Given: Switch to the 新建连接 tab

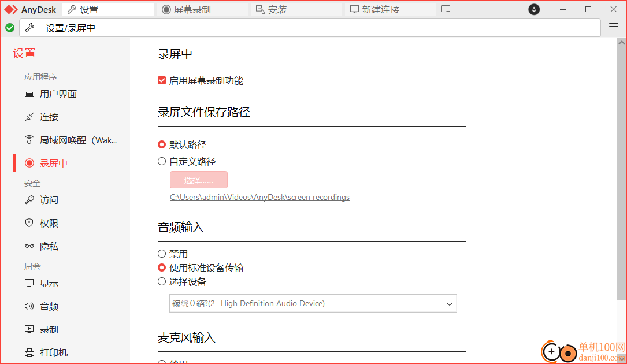Looking at the screenshot, I should 391,9.
